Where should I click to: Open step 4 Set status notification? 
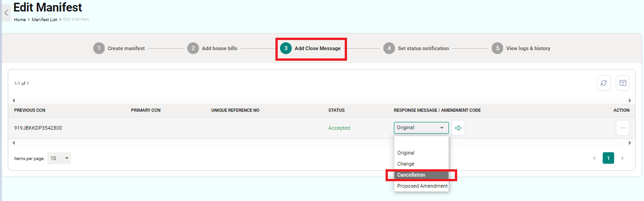tap(416, 48)
